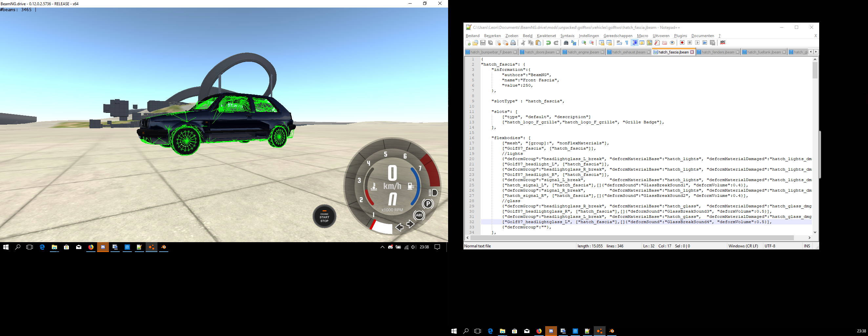868x336 pixels.
Task: Open the Syntaxis menu
Action: coord(567,36)
